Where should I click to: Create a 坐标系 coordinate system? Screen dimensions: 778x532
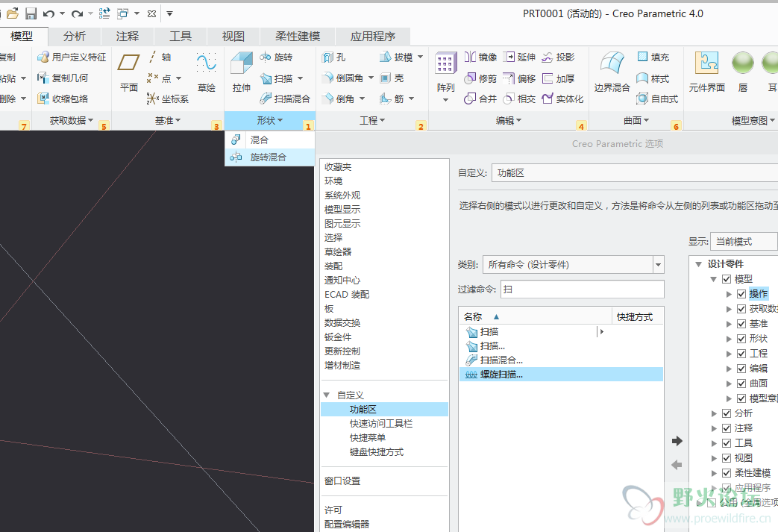(168, 98)
